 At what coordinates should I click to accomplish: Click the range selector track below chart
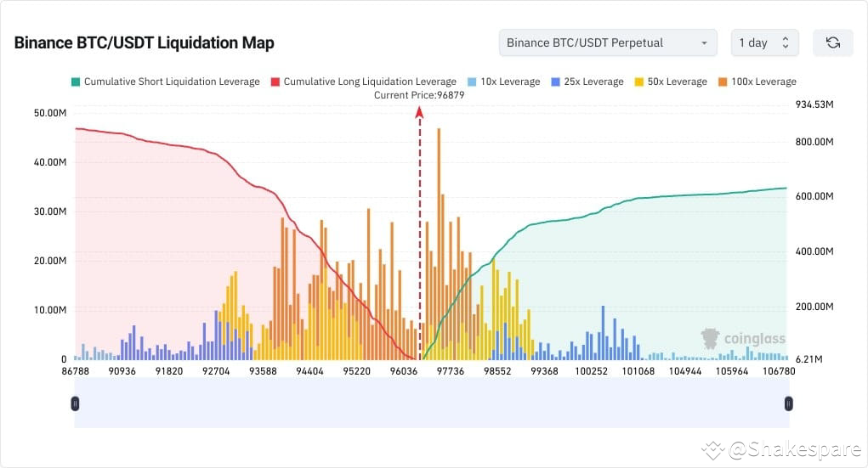pos(432,403)
